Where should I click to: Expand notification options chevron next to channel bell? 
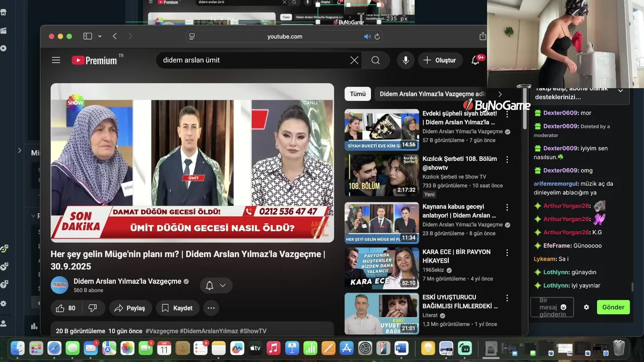tap(223, 286)
